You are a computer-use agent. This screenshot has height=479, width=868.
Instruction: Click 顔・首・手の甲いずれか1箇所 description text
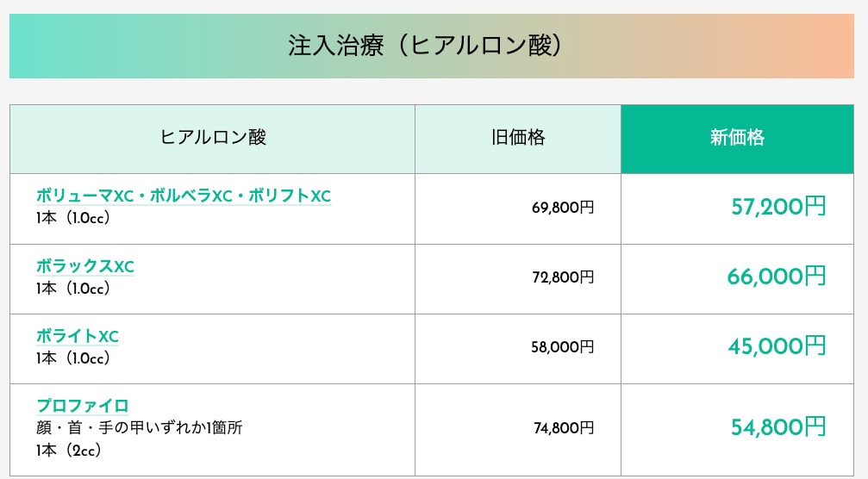[140, 428]
